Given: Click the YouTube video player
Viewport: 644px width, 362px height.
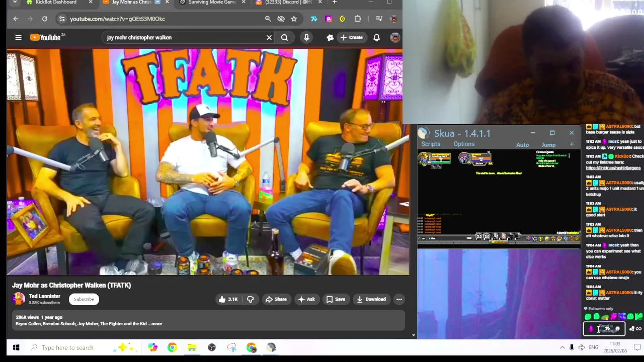Looking at the screenshot, I should [x=208, y=162].
